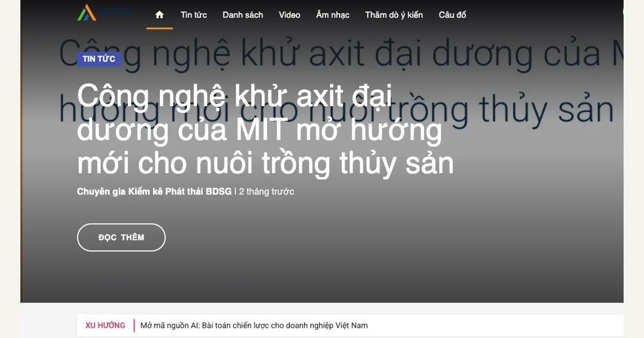Open the Câu đố menu item
Screen dimensions: 644x338
pyautogui.click(x=452, y=15)
